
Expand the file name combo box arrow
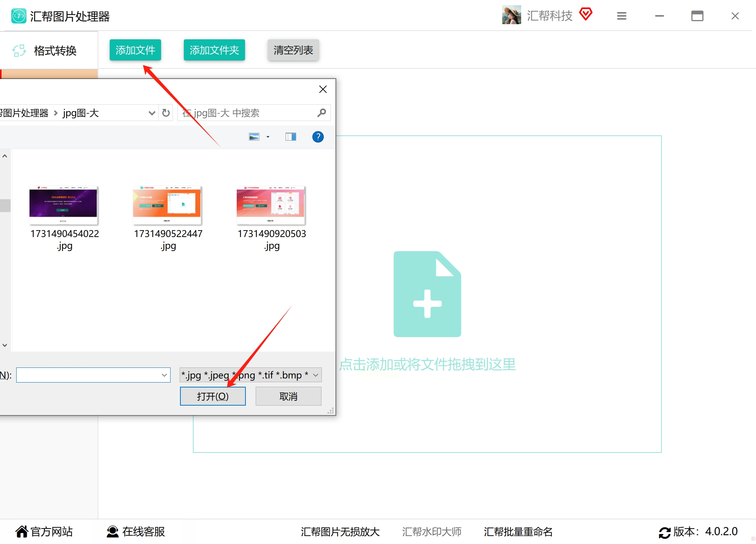pyautogui.click(x=164, y=375)
